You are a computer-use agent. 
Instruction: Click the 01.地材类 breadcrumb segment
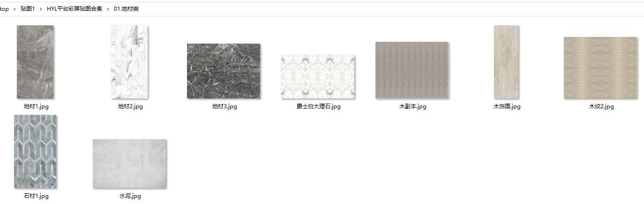click(x=126, y=9)
